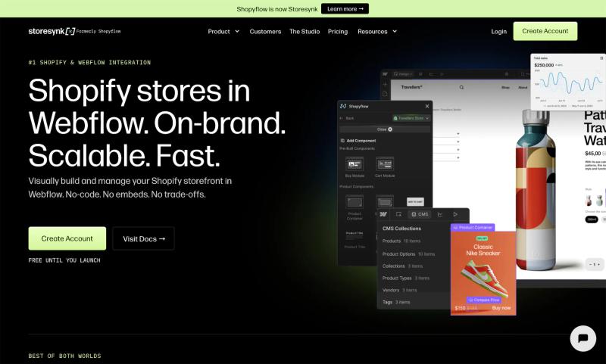Click the sneaker product image
This screenshot has height=364, width=606.
tap(485, 279)
